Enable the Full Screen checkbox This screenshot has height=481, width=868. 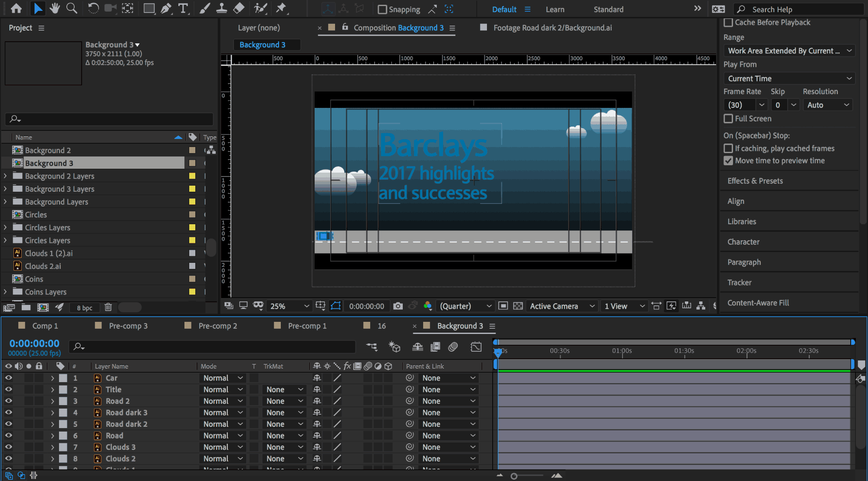pos(728,119)
